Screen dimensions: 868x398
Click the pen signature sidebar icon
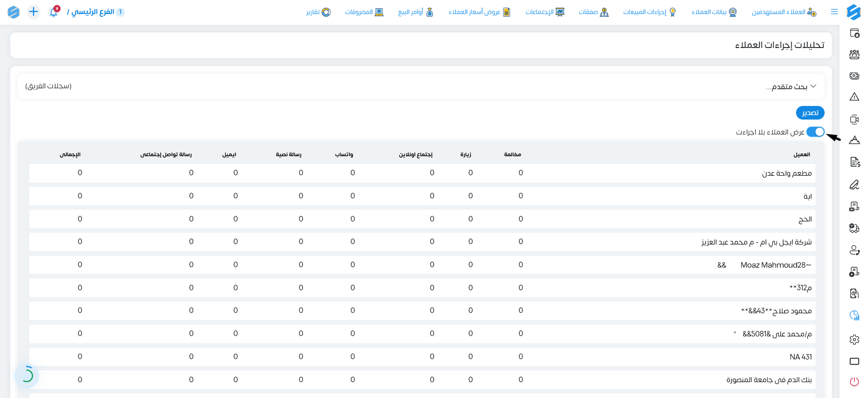coord(854,184)
